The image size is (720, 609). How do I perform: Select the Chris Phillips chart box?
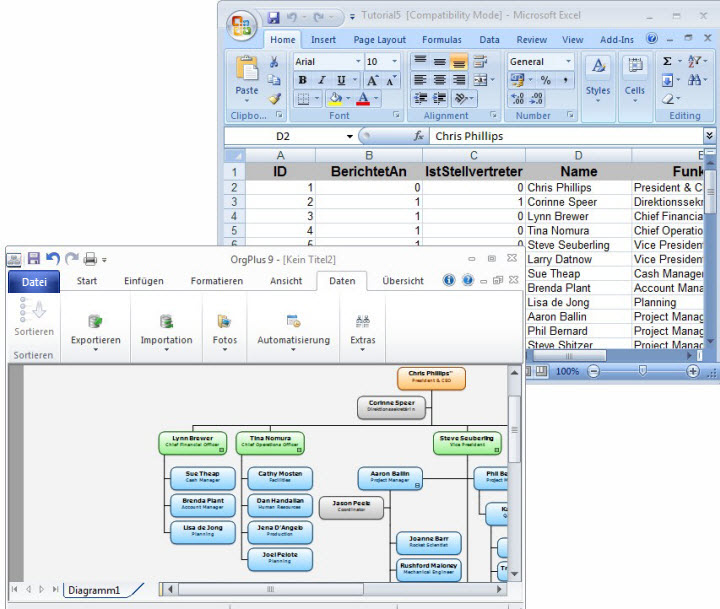pos(431,378)
